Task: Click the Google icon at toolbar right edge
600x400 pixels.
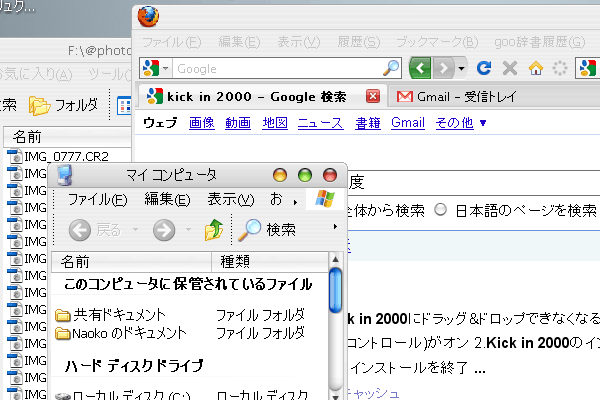Action: 588,68
